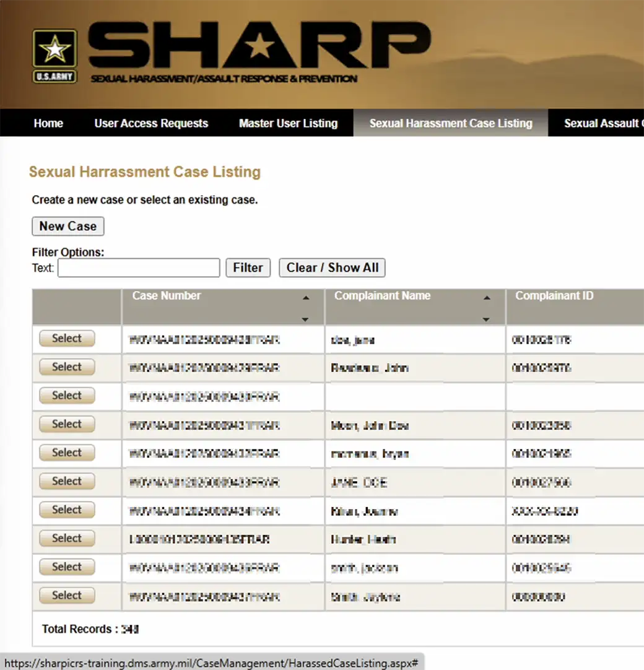Select the case with blank complainant name
The height and width of the screenshot is (670, 644).
click(x=67, y=396)
